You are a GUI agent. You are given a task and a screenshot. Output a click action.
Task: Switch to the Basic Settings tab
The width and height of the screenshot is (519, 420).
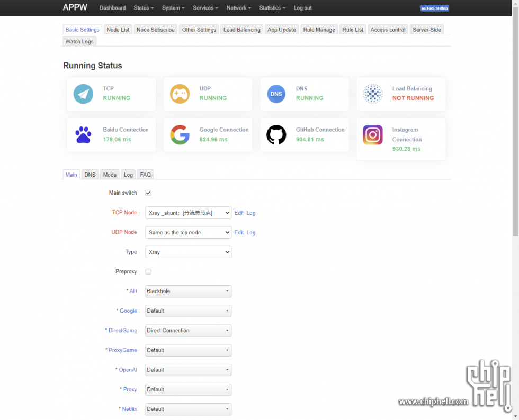click(x=83, y=30)
